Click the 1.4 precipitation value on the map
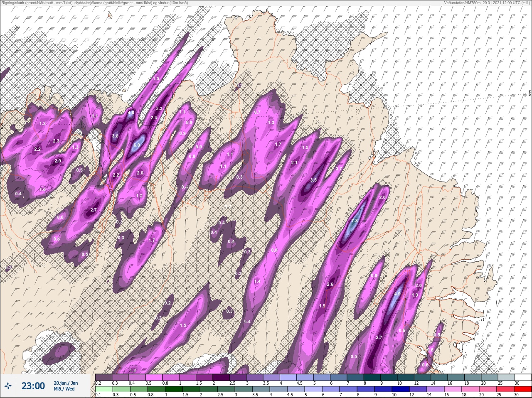This screenshot has width=532, height=398. click(x=257, y=281)
